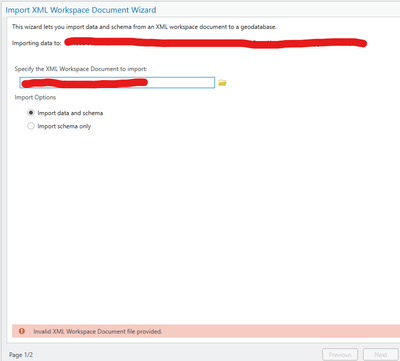
Task: Select the Import data and schema radio button
Action: 31,113
